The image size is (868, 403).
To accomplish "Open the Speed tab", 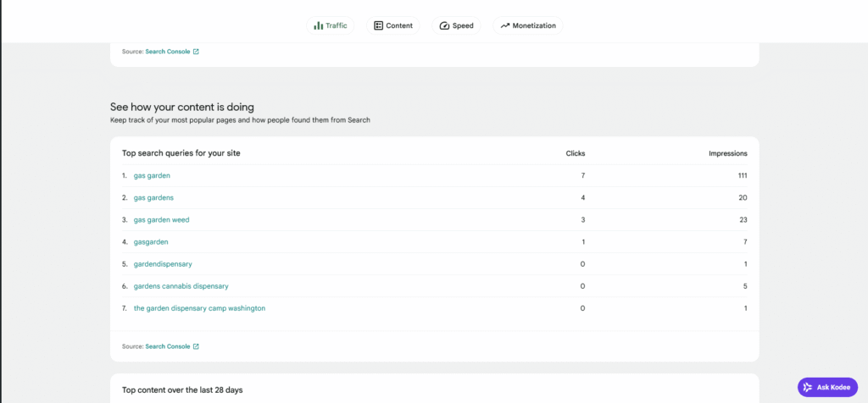I will point(456,25).
